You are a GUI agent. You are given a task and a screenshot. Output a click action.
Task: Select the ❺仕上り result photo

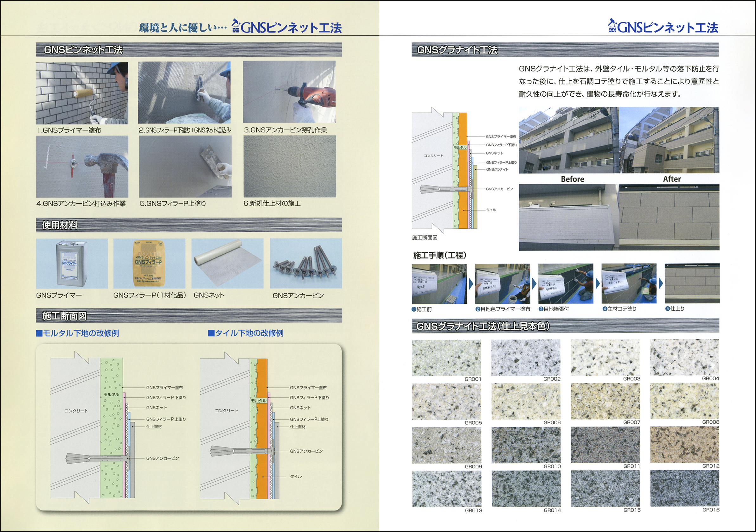pos(692,283)
